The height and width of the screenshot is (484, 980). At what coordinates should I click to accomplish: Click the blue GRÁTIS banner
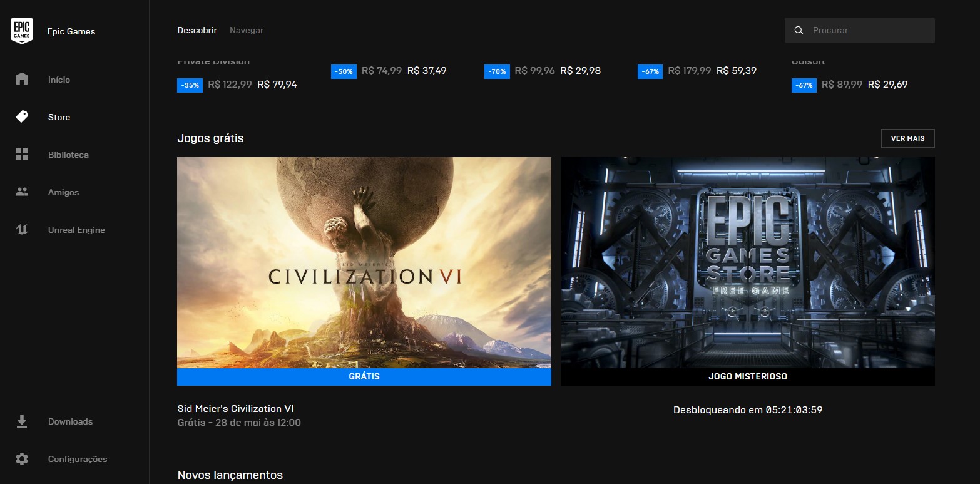click(x=364, y=376)
